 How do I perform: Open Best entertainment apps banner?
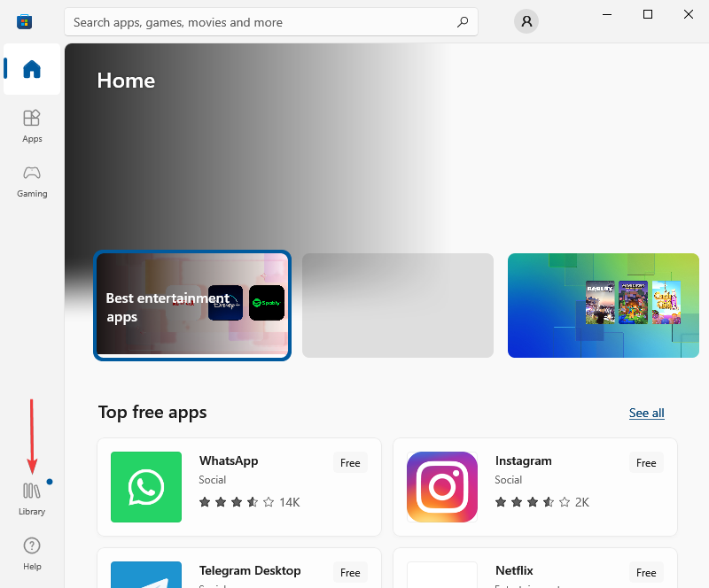point(192,306)
